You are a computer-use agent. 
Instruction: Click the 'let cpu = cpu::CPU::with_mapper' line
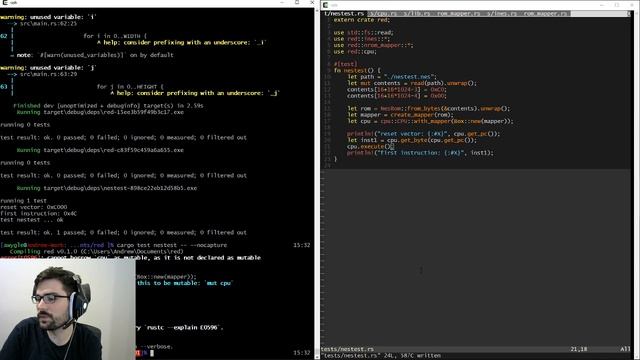click(x=430, y=121)
